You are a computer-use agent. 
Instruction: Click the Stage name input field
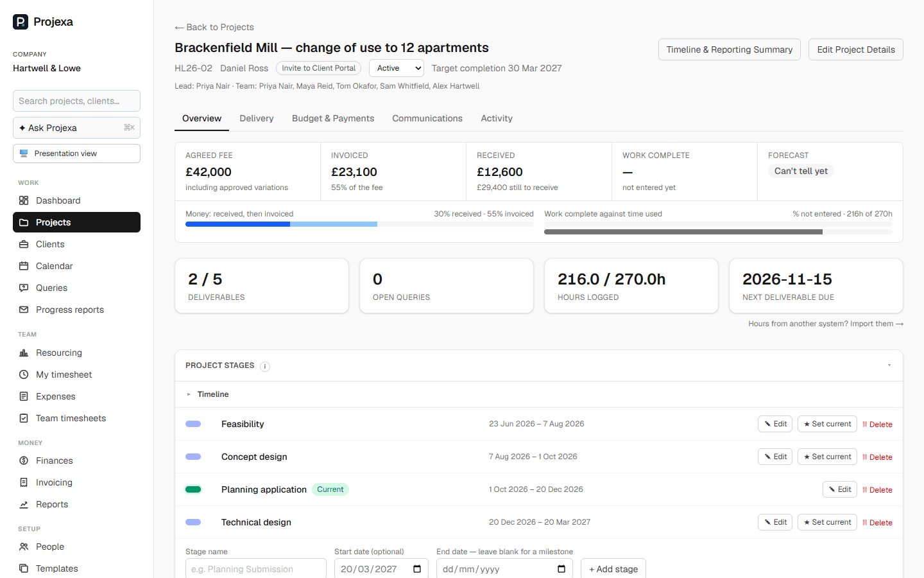tap(256, 569)
